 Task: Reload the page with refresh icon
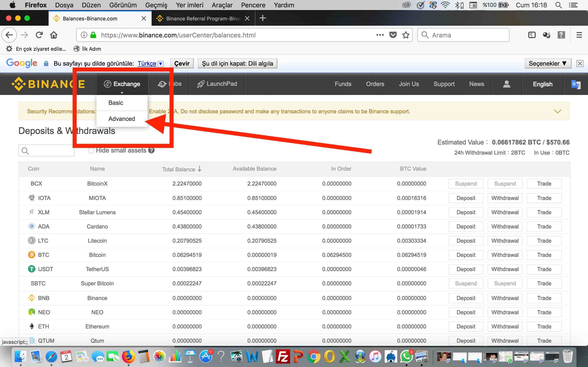(39, 35)
